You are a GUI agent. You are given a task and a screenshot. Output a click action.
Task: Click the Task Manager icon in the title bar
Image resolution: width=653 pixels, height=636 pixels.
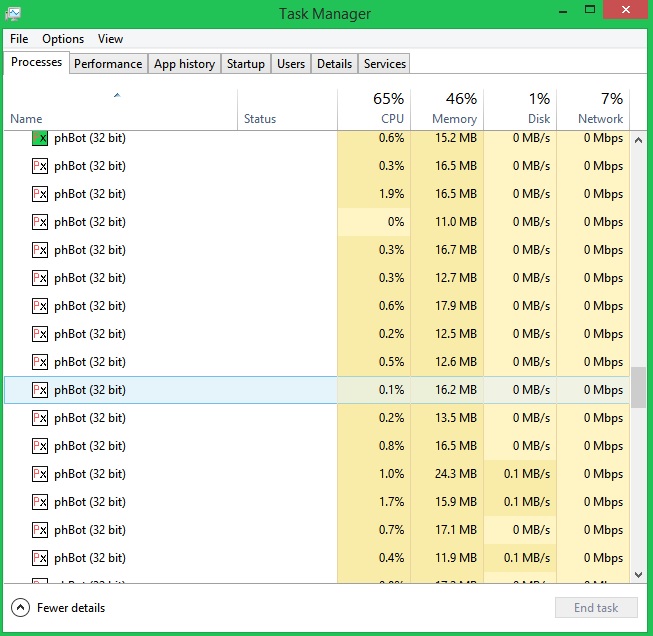point(14,13)
